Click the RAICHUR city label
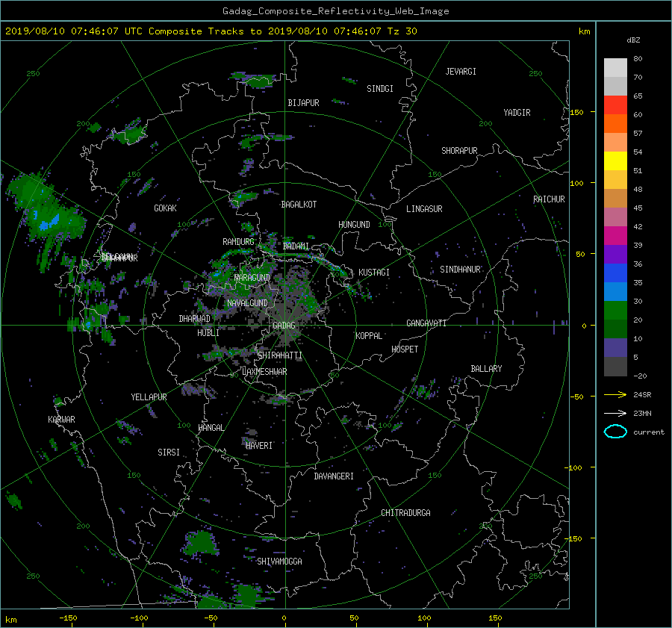 pyautogui.click(x=549, y=199)
